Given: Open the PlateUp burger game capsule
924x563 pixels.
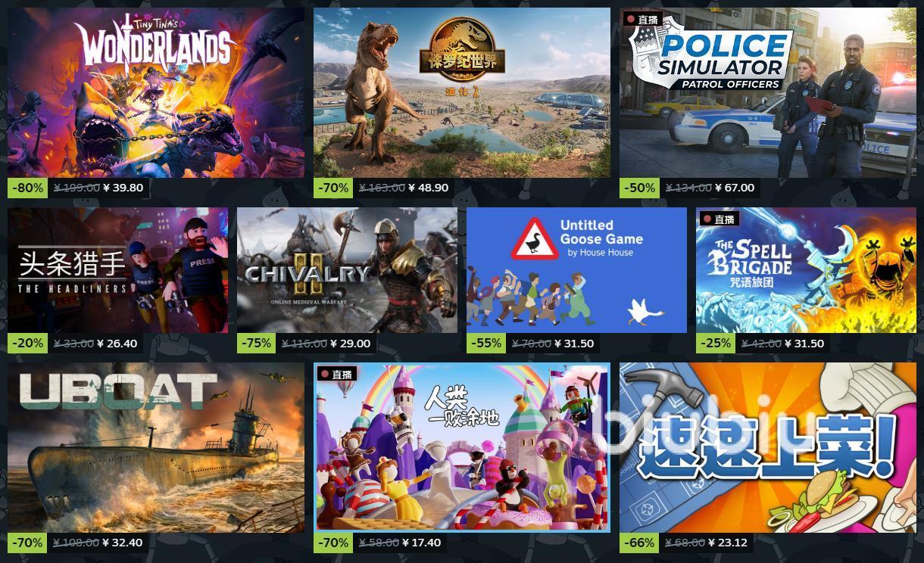Looking at the screenshot, I should click(x=768, y=448).
